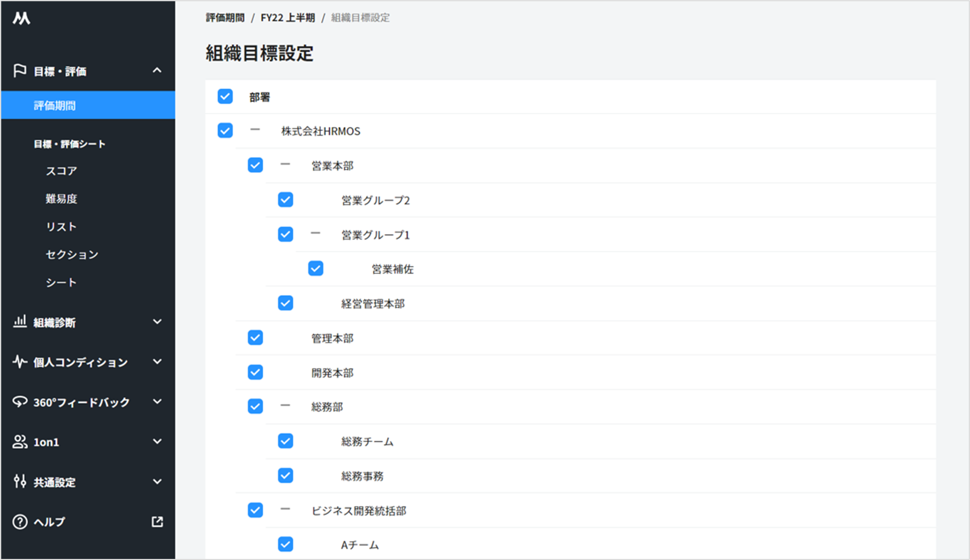This screenshot has height=560, width=970.
Task: Collapse the 株式会社HRMOS tree node
Action: (x=255, y=130)
